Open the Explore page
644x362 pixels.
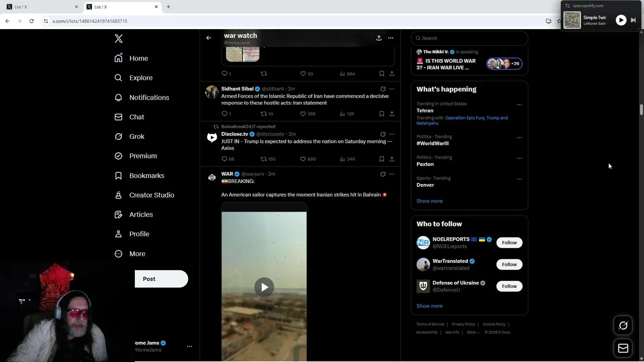[133, 78]
